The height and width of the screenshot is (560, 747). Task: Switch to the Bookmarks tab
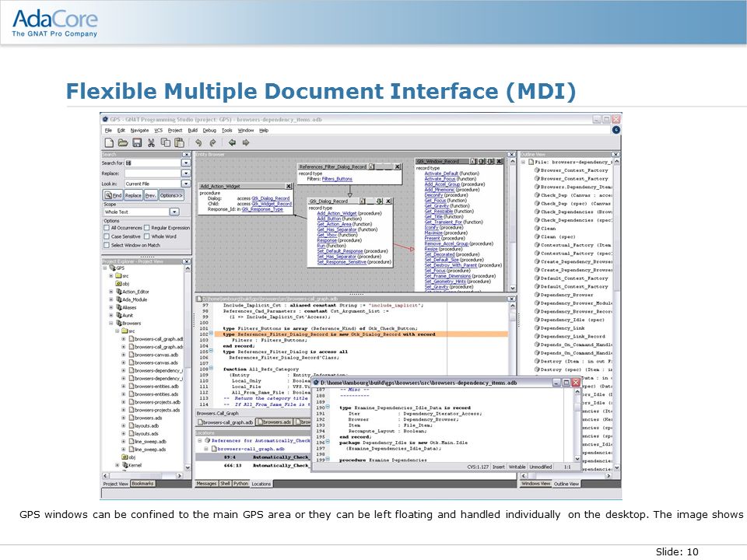click(x=142, y=483)
